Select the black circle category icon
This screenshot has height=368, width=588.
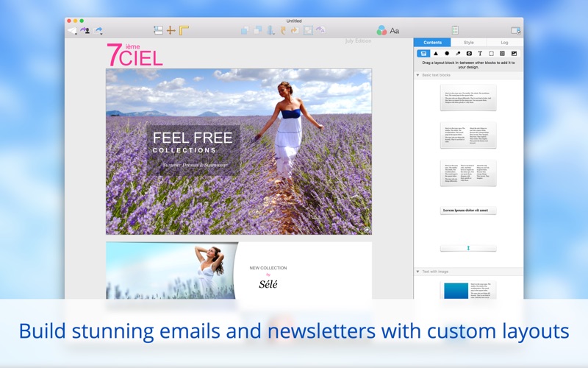tap(447, 54)
